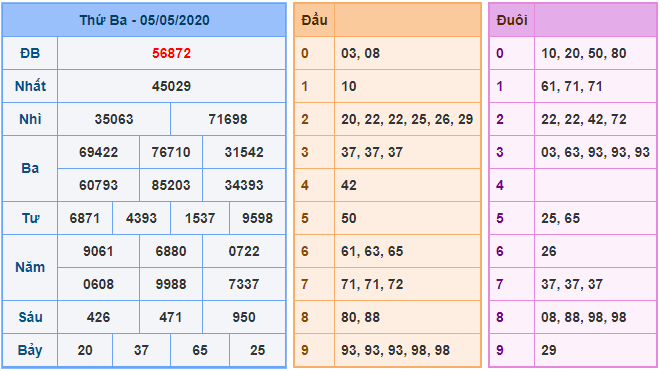Click '20, 22, 22, 25, 26, 29' values
The height and width of the screenshot is (371, 660).
click(407, 119)
